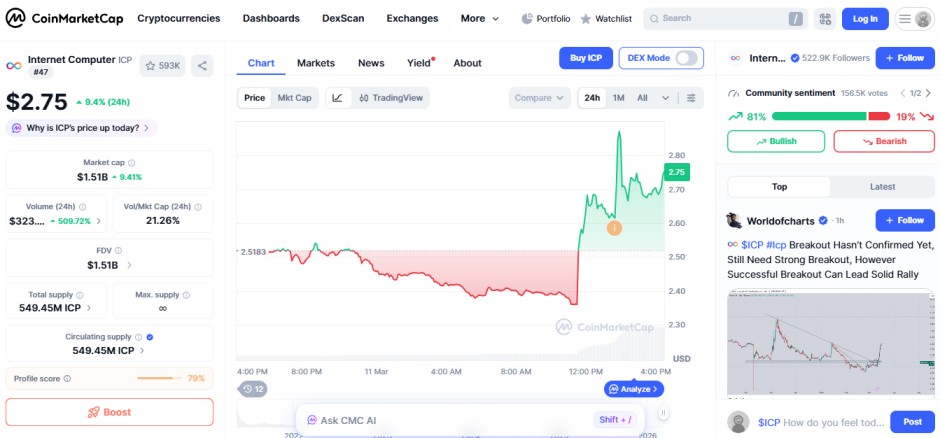Viewport: 940px width, 438px height.
Task: Expand Volume (24h) details chevron
Action: click(x=99, y=221)
